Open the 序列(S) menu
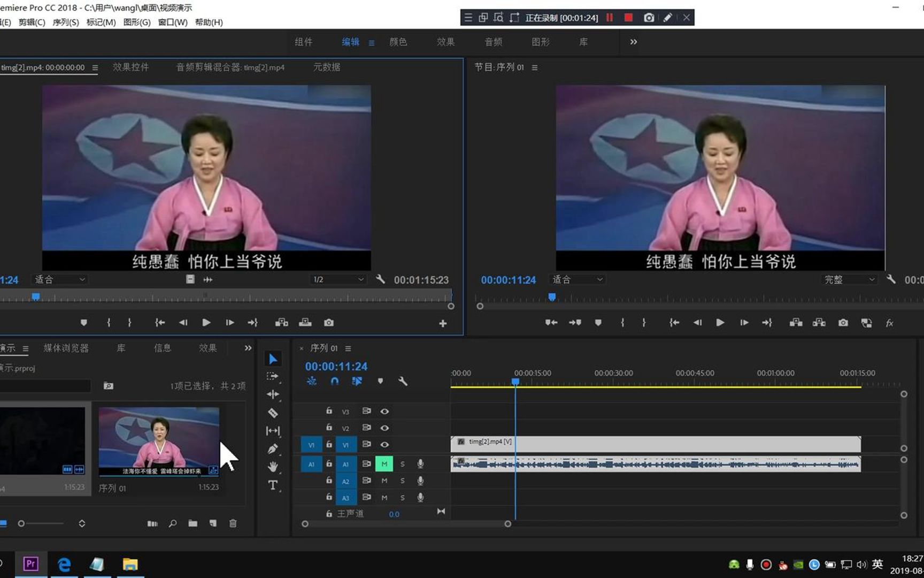 [x=65, y=22]
